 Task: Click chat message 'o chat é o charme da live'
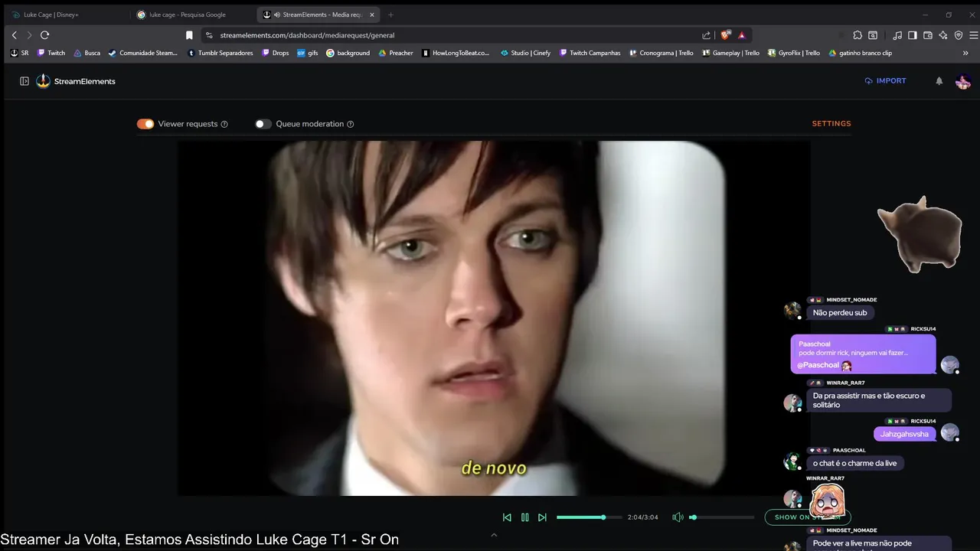[x=854, y=463]
